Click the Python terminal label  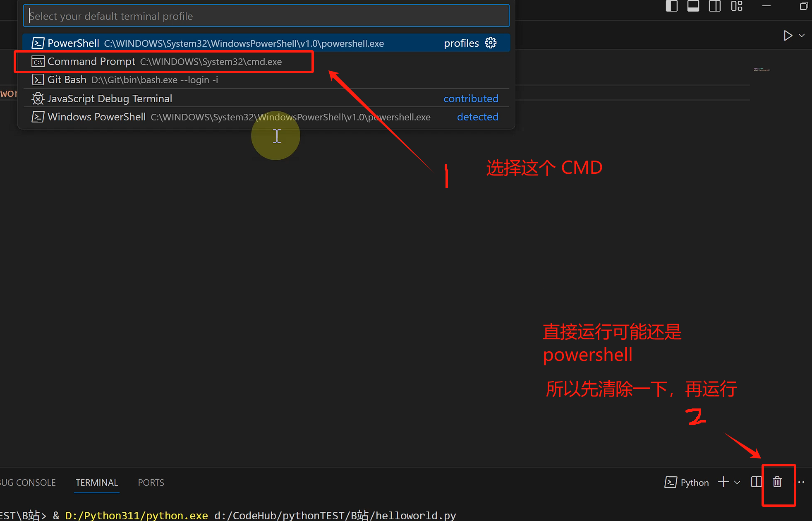click(695, 483)
